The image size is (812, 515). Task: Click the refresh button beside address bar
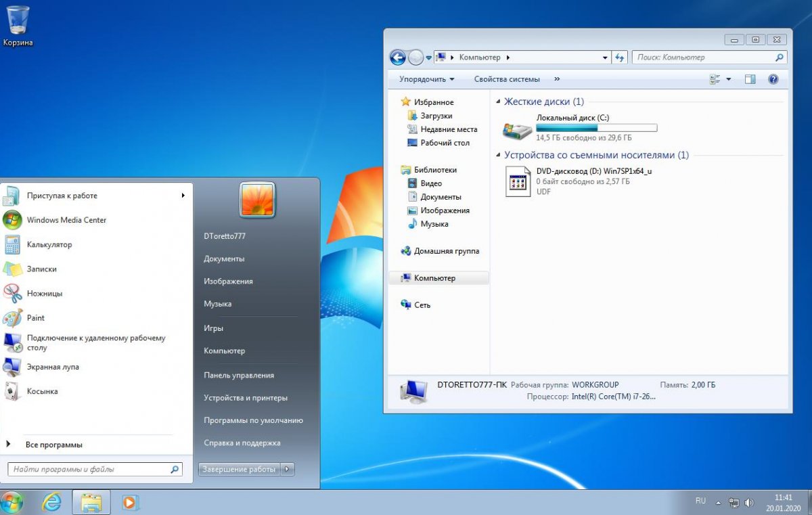tap(620, 58)
